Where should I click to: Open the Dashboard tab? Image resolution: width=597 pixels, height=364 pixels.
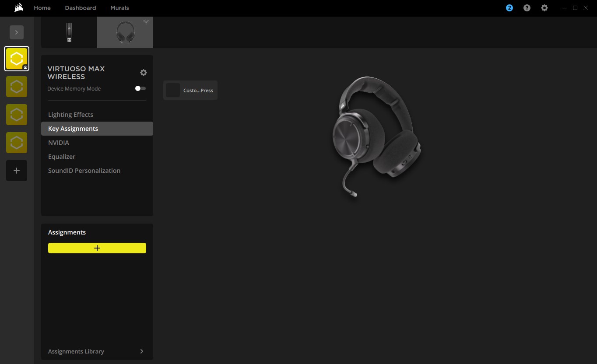point(81,8)
